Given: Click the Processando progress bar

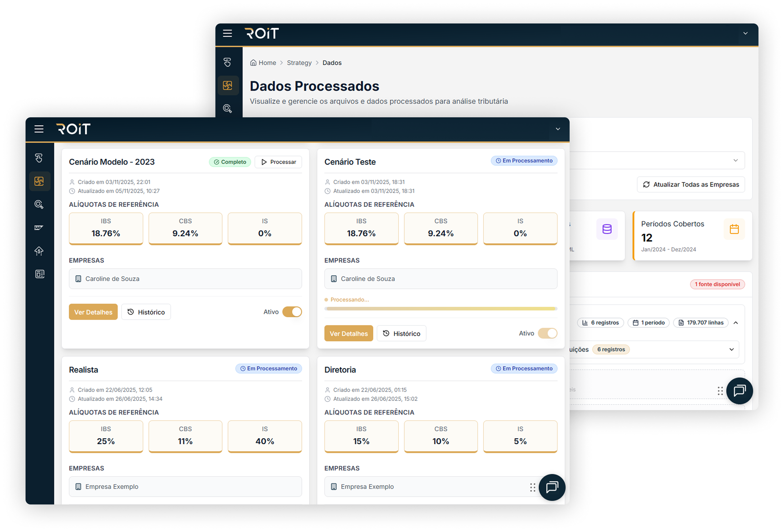Looking at the screenshot, I should point(440,309).
